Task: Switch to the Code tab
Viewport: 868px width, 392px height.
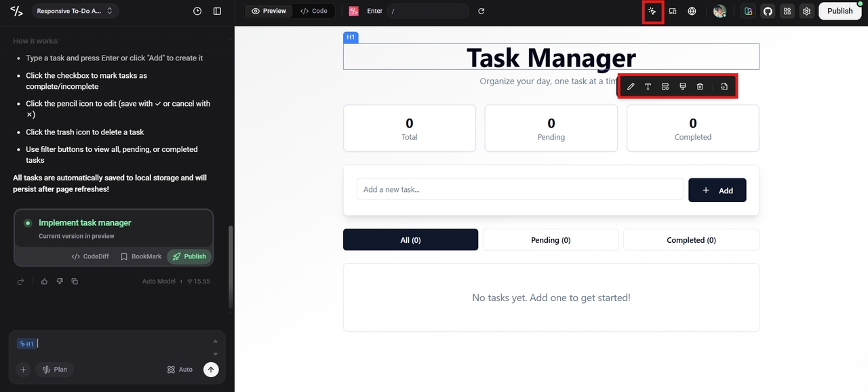Action: pyautogui.click(x=314, y=11)
